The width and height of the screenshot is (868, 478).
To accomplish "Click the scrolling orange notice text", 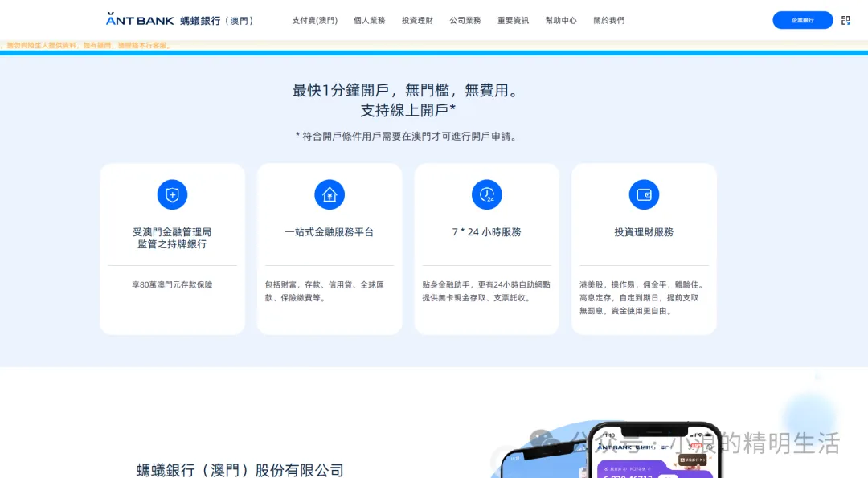I will (x=86, y=45).
